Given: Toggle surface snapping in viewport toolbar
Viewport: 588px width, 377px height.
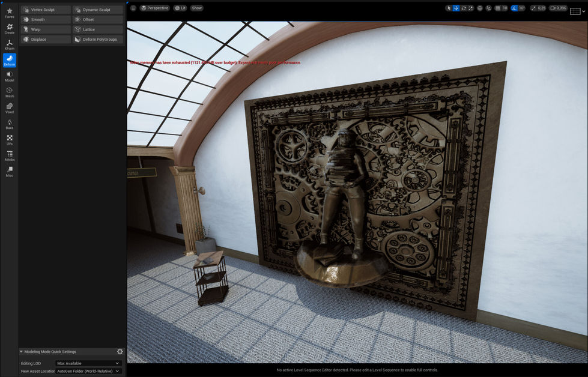Looking at the screenshot, I should pyautogui.click(x=488, y=8).
